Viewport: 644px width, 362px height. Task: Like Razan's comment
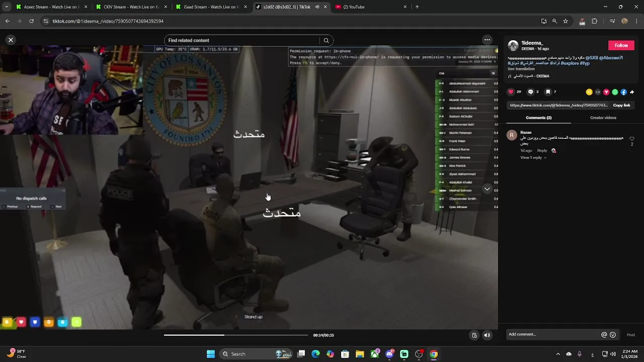coord(632,139)
